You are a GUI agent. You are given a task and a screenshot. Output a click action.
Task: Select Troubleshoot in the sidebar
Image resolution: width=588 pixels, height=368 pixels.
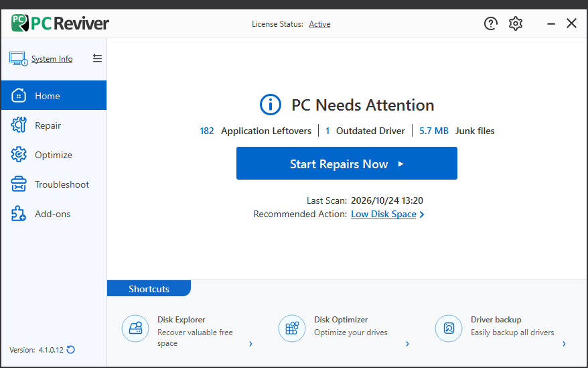(x=54, y=184)
